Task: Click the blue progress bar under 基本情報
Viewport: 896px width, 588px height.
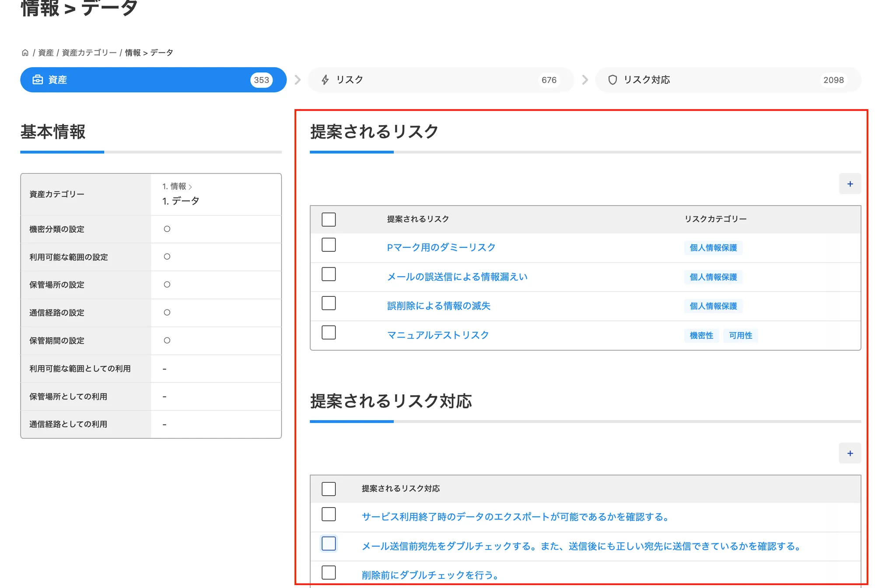Action: tap(62, 152)
